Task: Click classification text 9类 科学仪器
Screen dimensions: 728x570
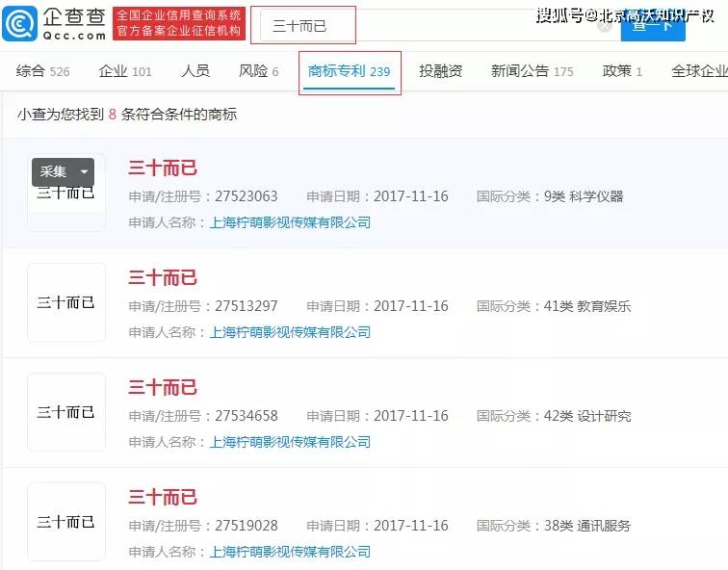Action: [x=584, y=196]
